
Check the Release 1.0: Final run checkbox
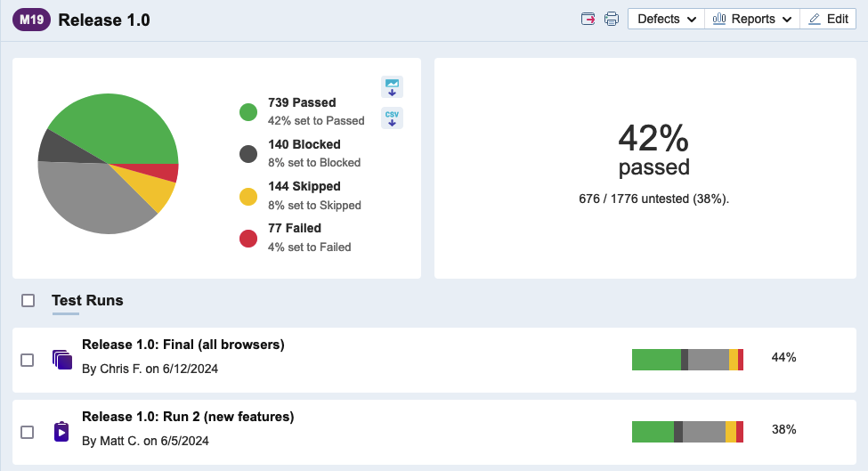point(28,360)
